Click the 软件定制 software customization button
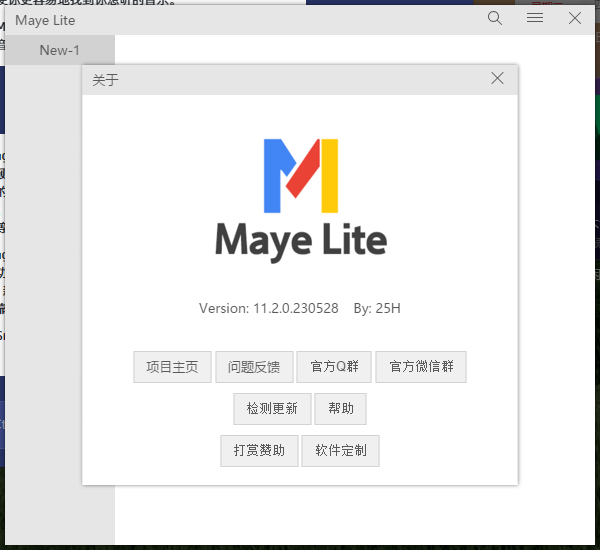600x550 pixels. (341, 450)
